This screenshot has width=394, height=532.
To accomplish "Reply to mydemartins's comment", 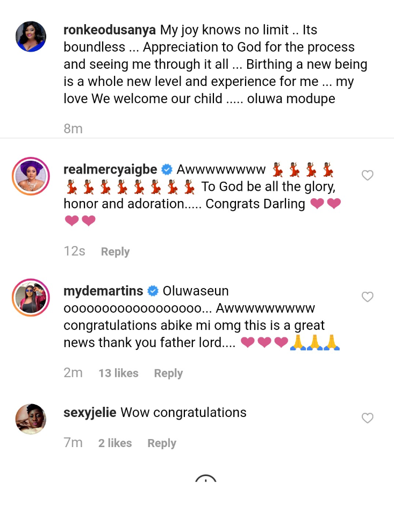I will click(x=168, y=373).
